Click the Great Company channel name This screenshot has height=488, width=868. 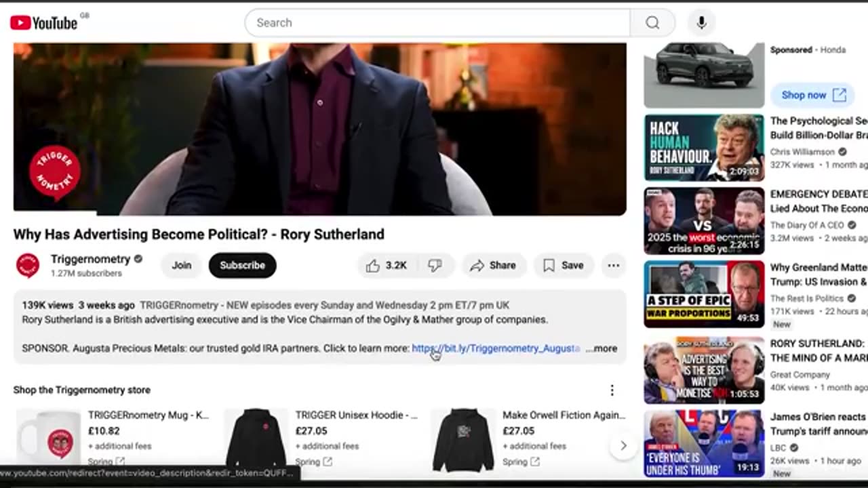(x=800, y=374)
